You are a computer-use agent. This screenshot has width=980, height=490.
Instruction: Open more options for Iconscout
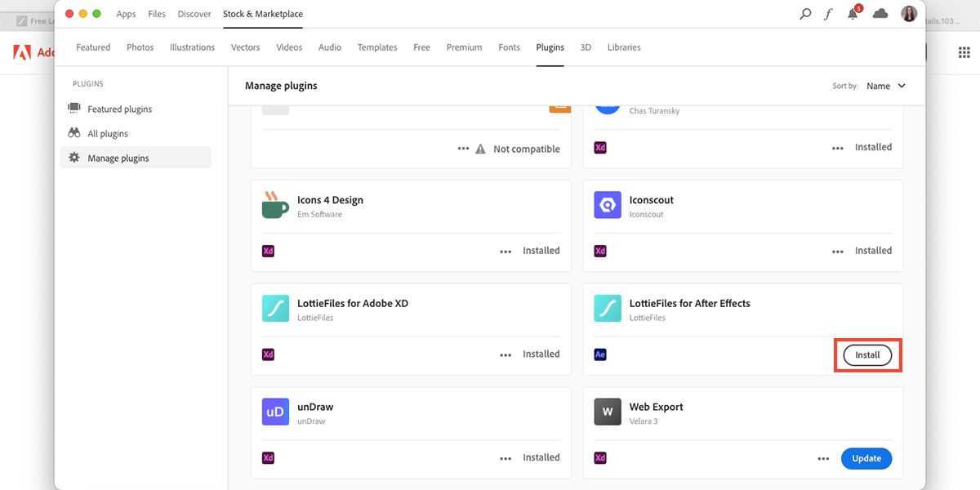[838, 252]
